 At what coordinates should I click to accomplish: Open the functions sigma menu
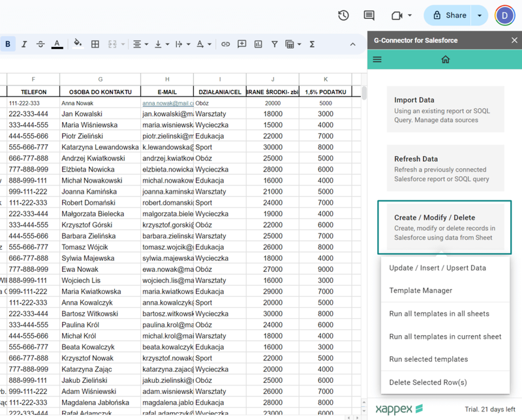pos(312,44)
